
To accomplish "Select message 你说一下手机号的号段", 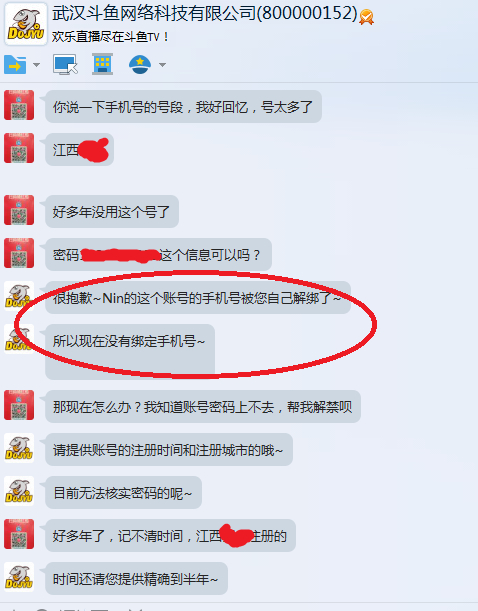I will 183,106.
